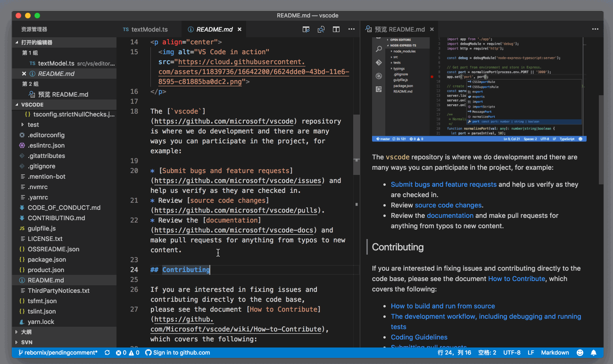Click Sign in to github.com
The height and width of the screenshot is (364, 613).
pos(177,353)
